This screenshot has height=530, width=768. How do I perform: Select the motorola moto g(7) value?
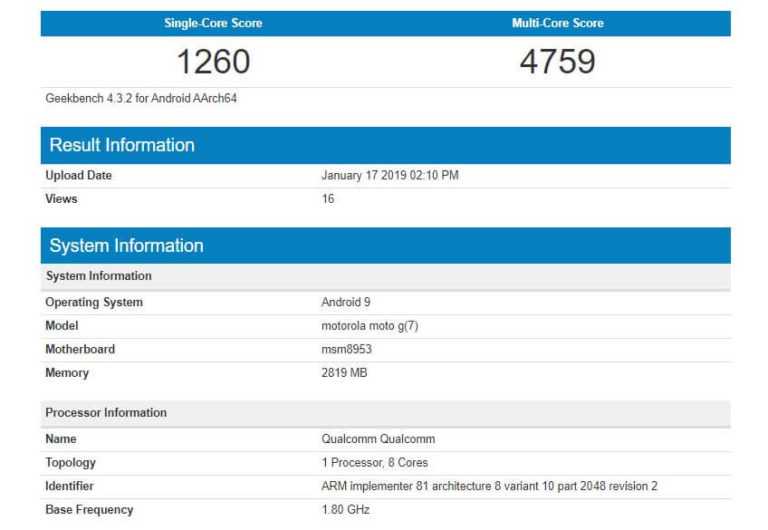[x=370, y=326]
